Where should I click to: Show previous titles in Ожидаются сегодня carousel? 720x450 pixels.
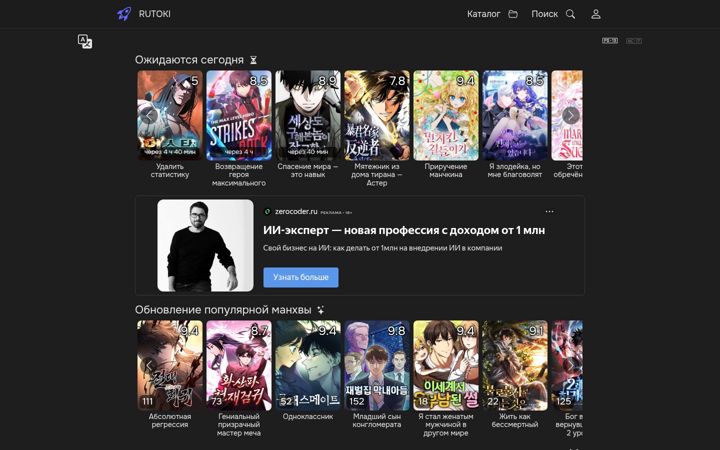[x=149, y=116]
